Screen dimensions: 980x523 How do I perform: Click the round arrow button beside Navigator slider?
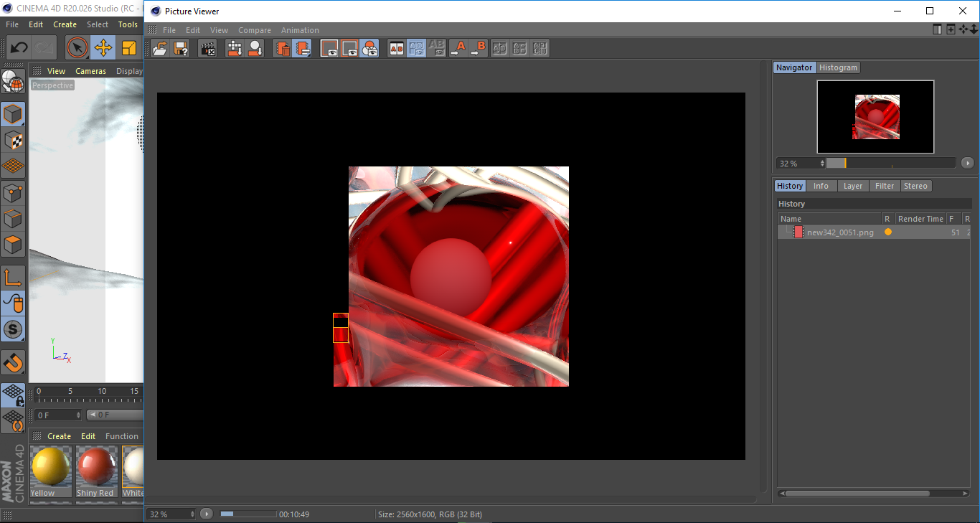pos(967,163)
